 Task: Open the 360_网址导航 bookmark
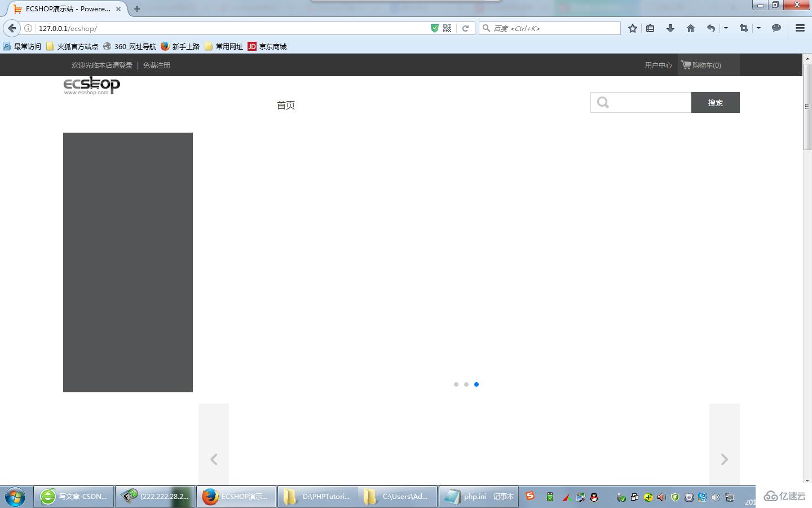(x=130, y=46)
